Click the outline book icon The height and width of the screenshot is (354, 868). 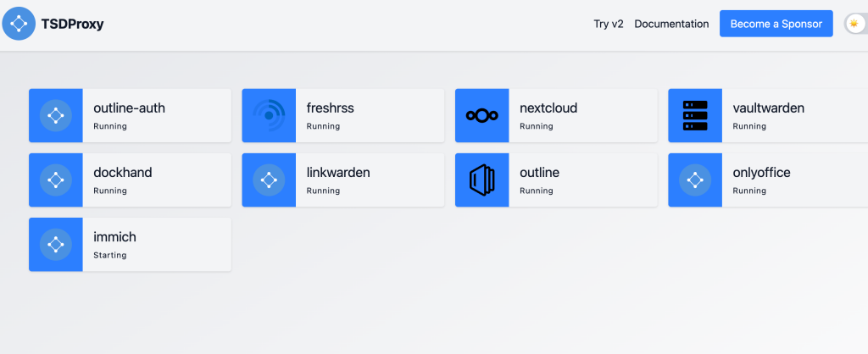[x=481, y=180]
